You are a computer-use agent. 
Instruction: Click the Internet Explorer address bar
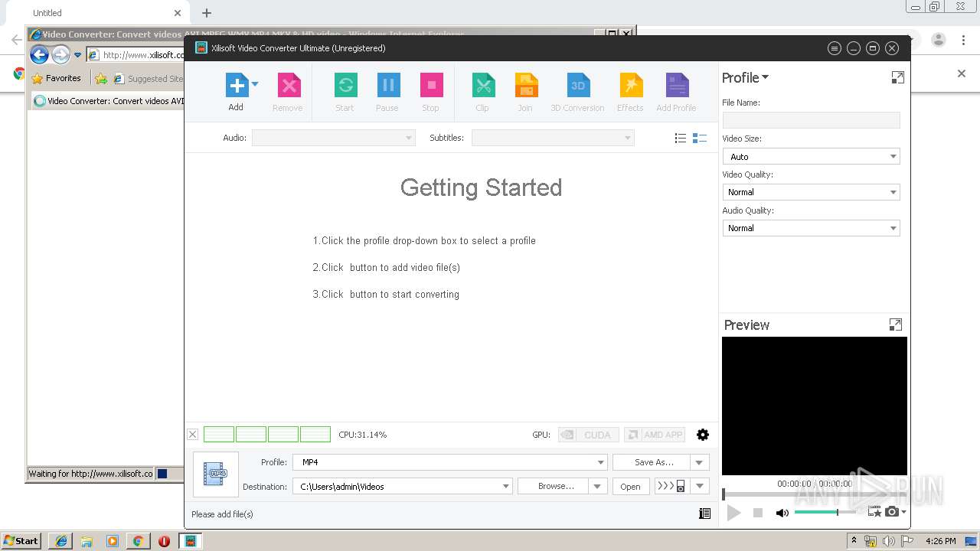136,54
